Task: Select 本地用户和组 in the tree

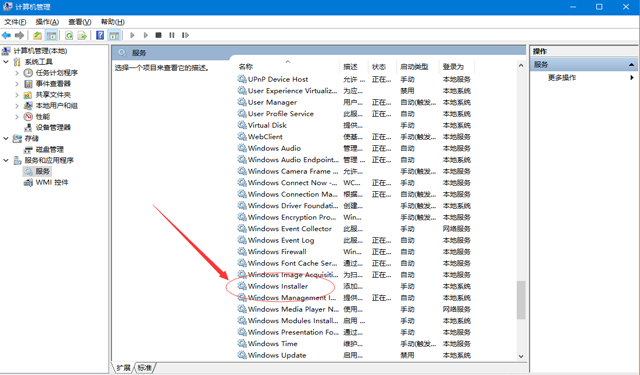Action: 56,106
